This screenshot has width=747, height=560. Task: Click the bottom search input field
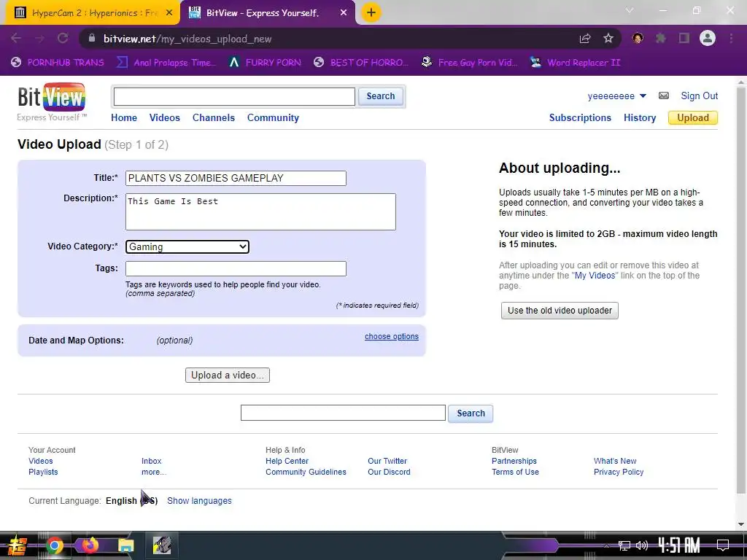pos(343,413)
